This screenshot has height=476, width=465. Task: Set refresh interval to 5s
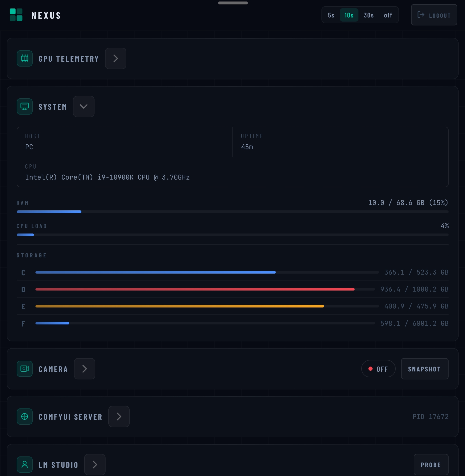click(331, 15)
